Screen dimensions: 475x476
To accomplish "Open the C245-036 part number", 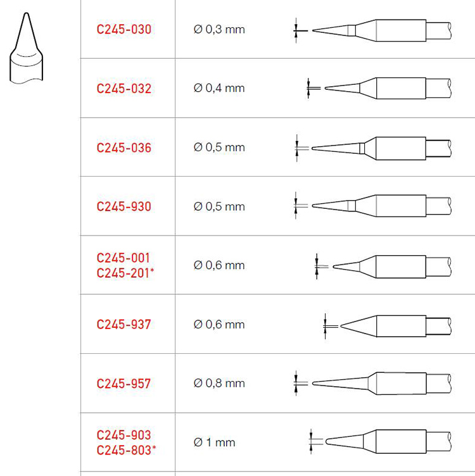I will [x=124, y=148].
